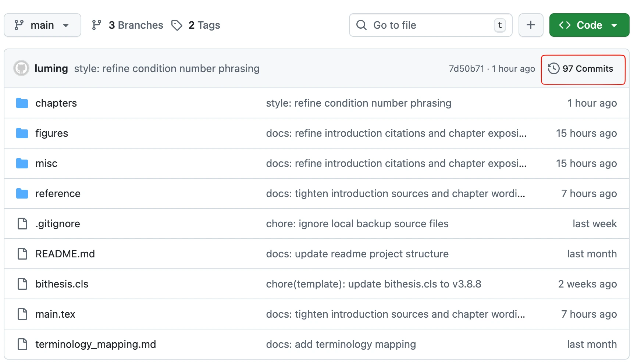Click the code brackets icon on Code button
Viewport: 634px width, 364px height.
pos(565,25)
